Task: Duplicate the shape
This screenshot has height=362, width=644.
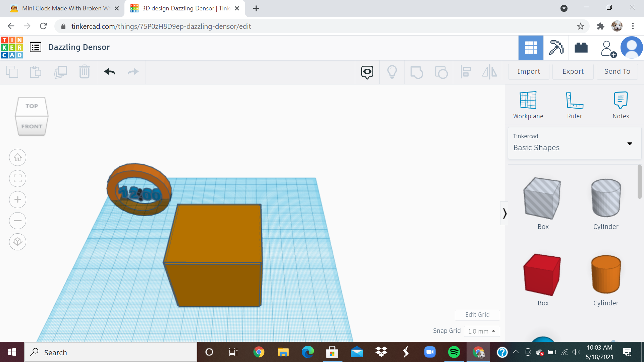Action: point(60,72)
